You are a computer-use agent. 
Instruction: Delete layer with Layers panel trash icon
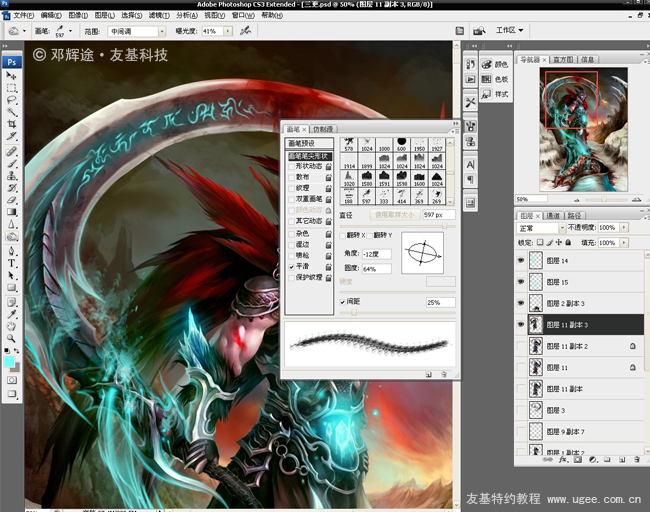(637, 459)
